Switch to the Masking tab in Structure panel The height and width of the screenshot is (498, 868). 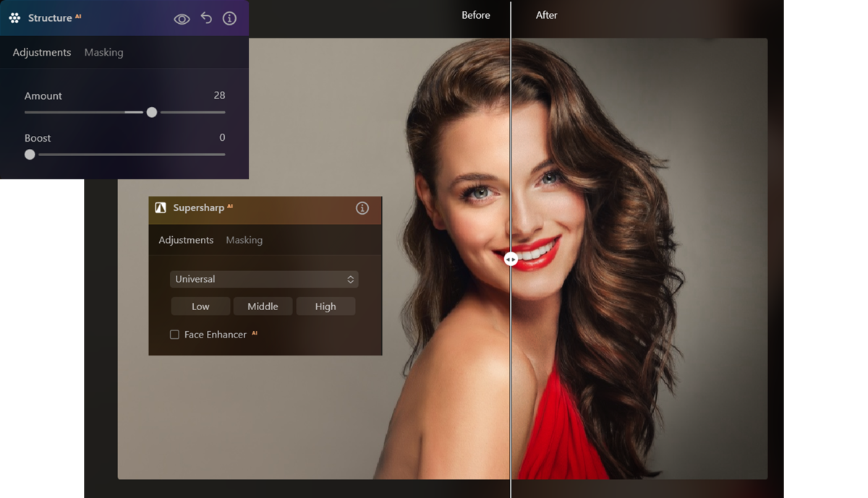tap(103, 52)
